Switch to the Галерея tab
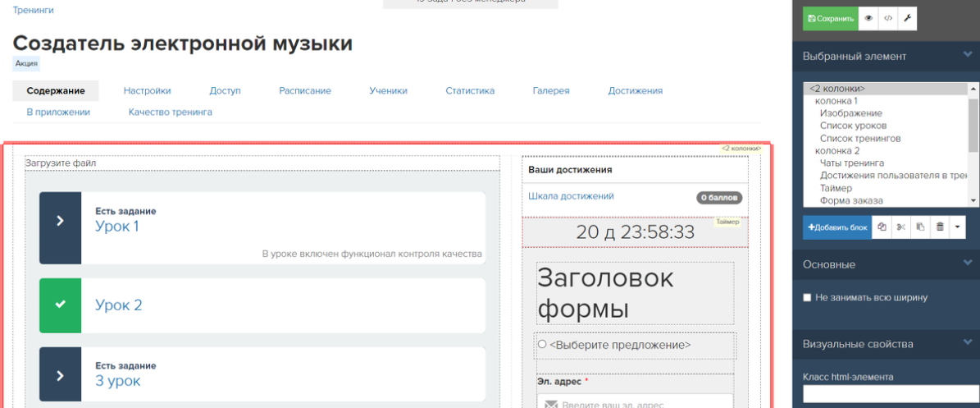 click(551, 91)
